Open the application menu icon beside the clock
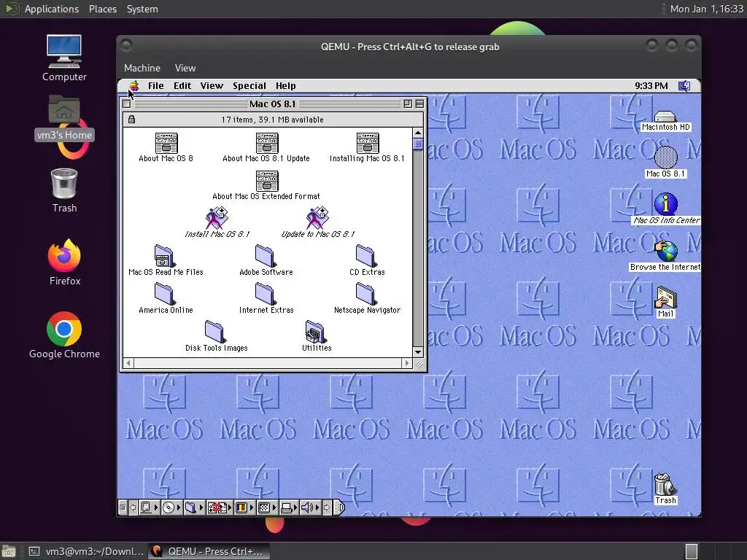747x560 pixels. point(684,86)
